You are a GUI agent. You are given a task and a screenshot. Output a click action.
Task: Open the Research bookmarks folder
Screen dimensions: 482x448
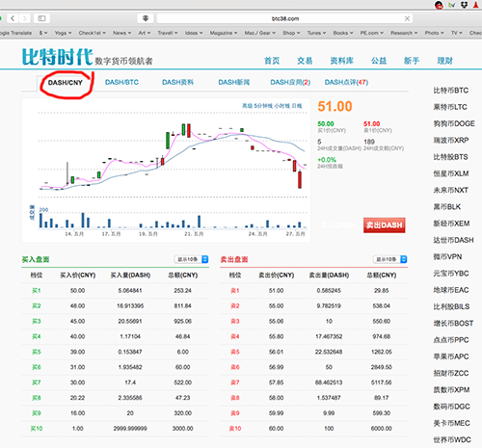pos(404,33)
